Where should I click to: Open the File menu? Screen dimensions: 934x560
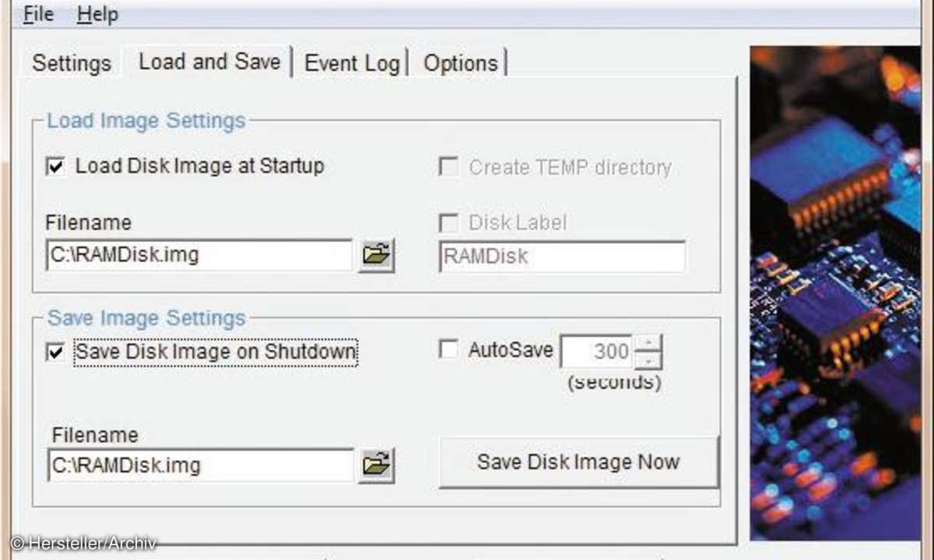(x=37, y=13)
